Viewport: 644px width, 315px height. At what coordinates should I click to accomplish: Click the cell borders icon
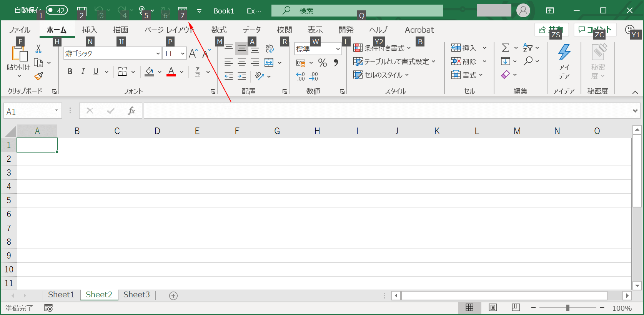(122, 71)
